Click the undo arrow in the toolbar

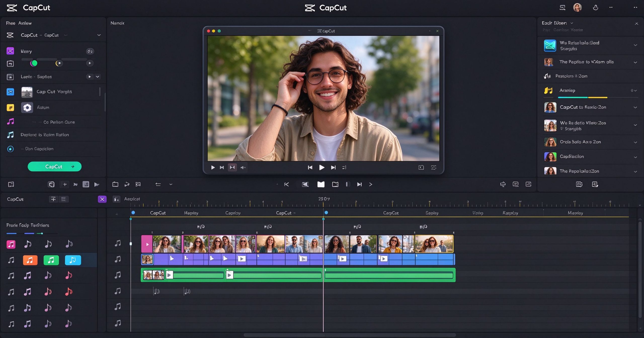158,184
